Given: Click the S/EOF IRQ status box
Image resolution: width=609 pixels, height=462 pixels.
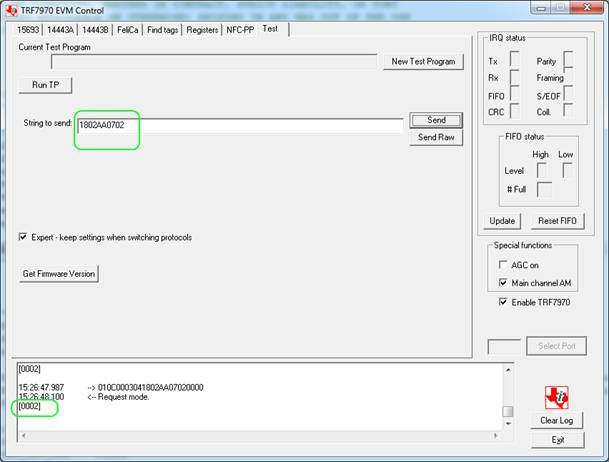Looking at the screenshot, I should pyautogui.click(x=568, y=94).
